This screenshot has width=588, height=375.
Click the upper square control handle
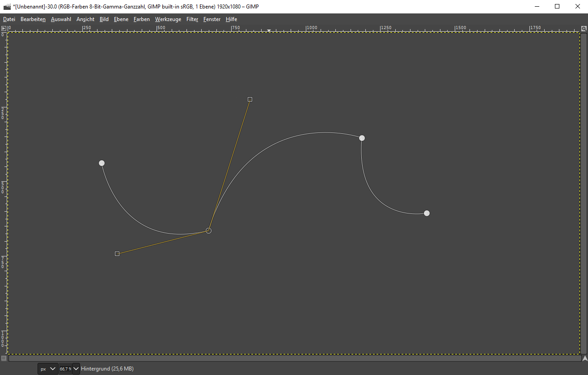(x=250, y=99)
